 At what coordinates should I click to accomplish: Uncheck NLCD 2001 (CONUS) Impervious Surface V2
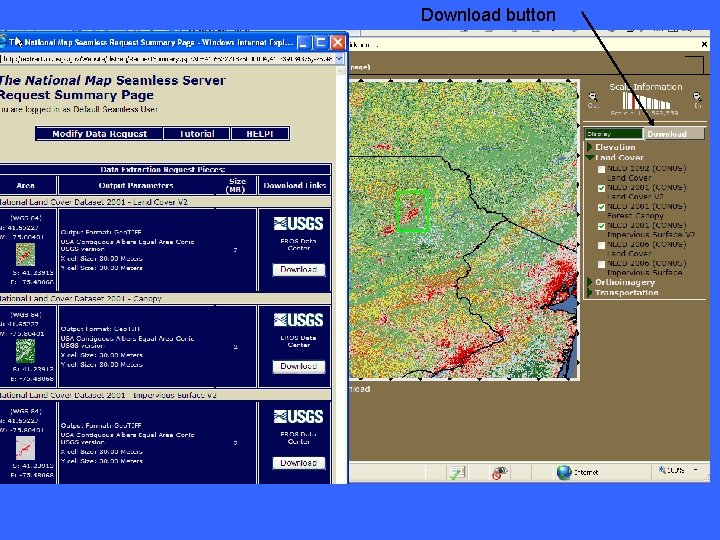point(601,226)
